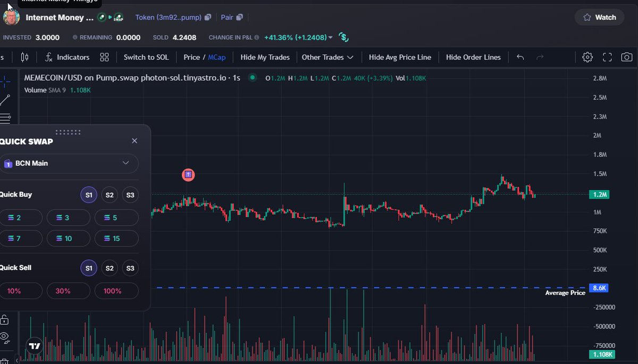
Task: Select the crosshair cursor tool
Action: click(x=5, y=81)
